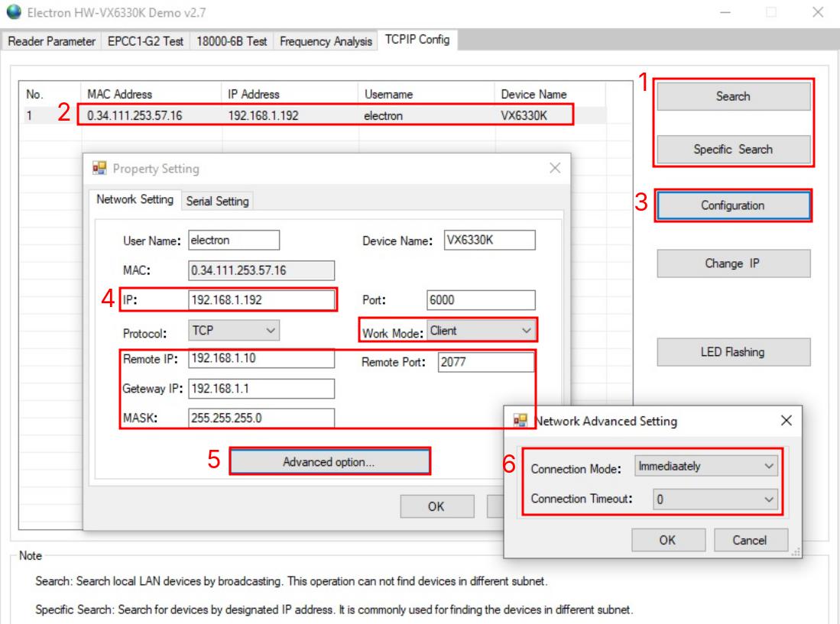Click the Advanced option button

pos(329,462)
